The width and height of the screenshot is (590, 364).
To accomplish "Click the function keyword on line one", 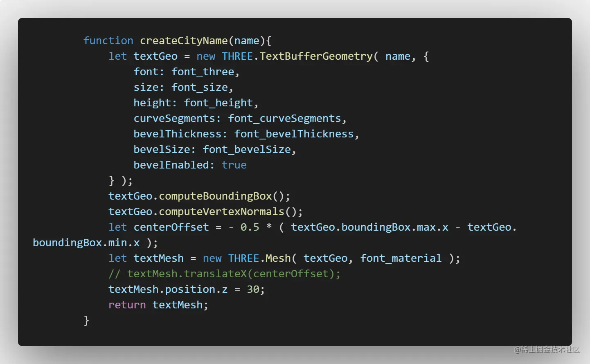I will click(x=108, y=40).
